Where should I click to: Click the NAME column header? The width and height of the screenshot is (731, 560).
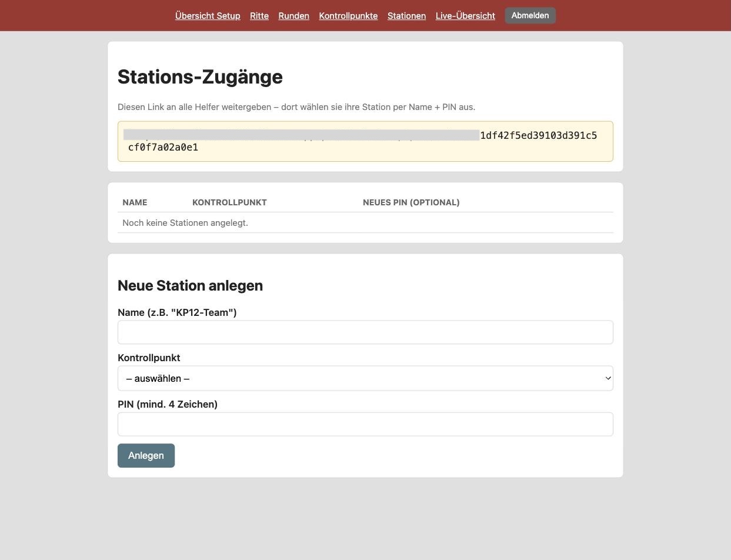pos(135,202)
